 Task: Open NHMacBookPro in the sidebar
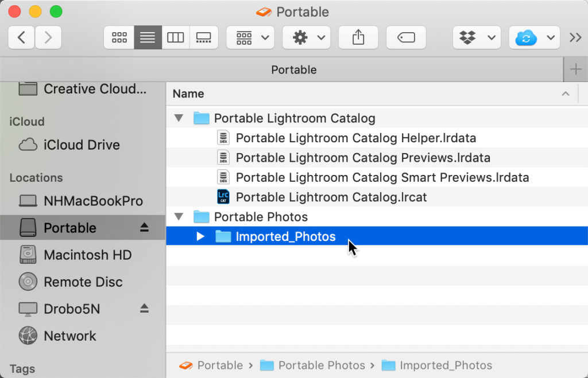(x=83, y=201)
